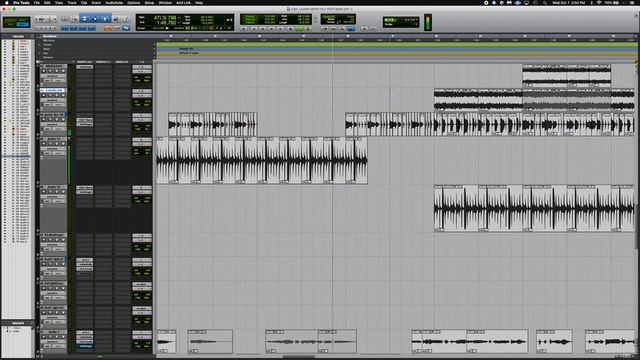The height and width of the screenshot is (360, 640).
Task: Record-enable the Audio 11 track
Action: [x=44, y=144]
